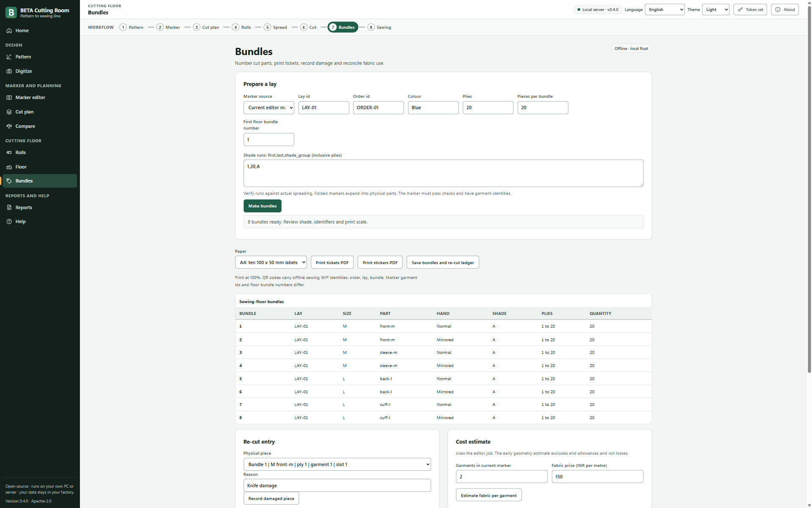This screenshot has height=508, width=812.
Task: Click Print tickets PDF
Action: click(x=332, y=262)
